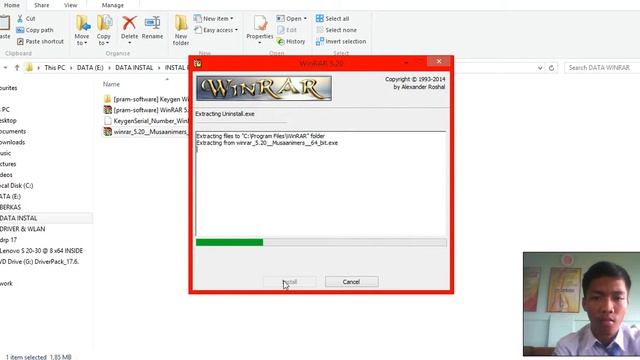Open the address bar history dropdown
The image size is (640, 360).
[540, 68]
